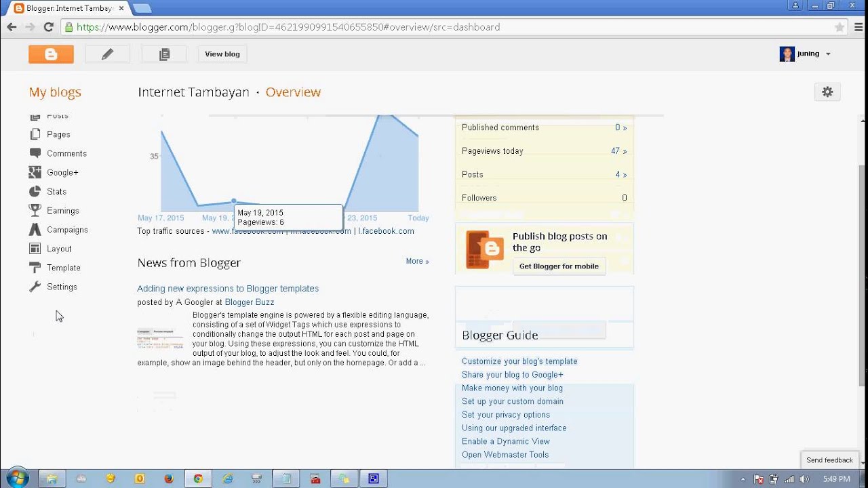Viewport: 868px width, 488px height.
Task: Click the Settings wrench icon
Action: [35, 287]
